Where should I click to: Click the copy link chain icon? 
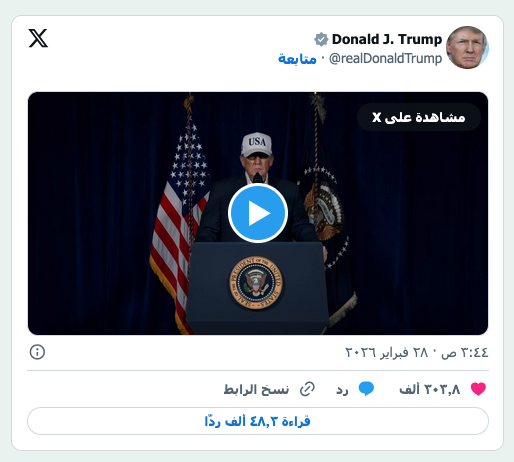[x=307, y=389]
